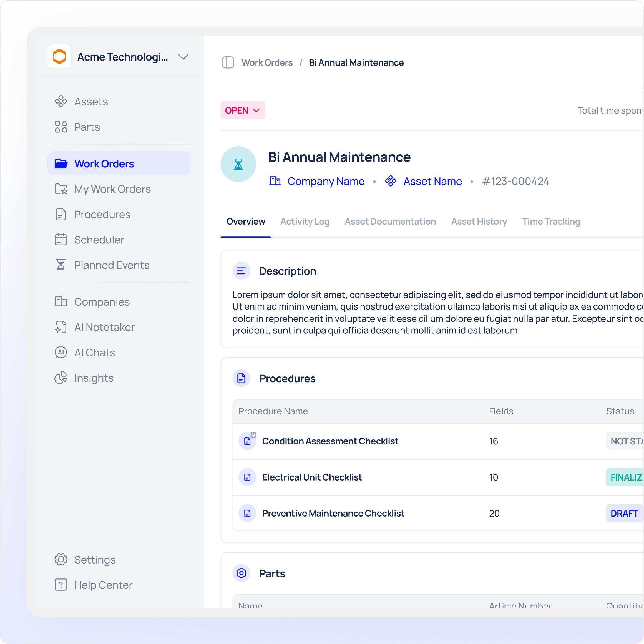Expand the Acme Technologies workspace switcher
The width and height of the screenshot is (644, 644).
click(x=183, y=57)
